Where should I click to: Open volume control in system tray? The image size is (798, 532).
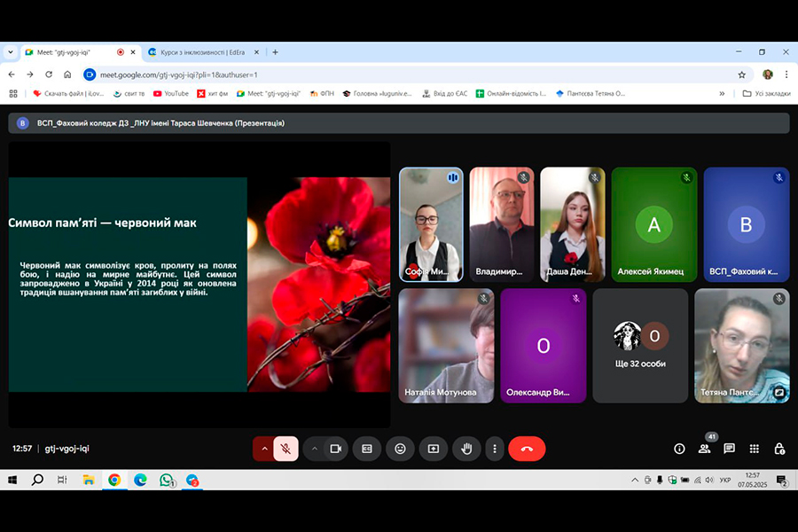709,480
